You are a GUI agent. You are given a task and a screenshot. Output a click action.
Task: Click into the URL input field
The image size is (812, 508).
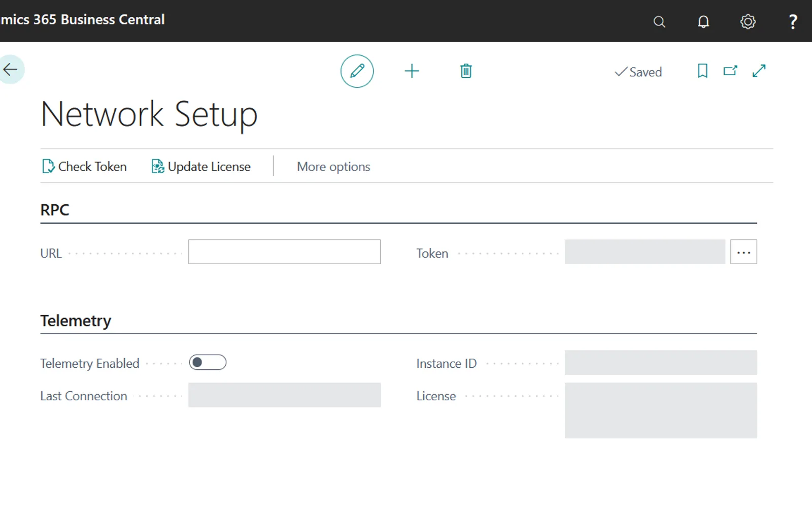coord(284,252)
